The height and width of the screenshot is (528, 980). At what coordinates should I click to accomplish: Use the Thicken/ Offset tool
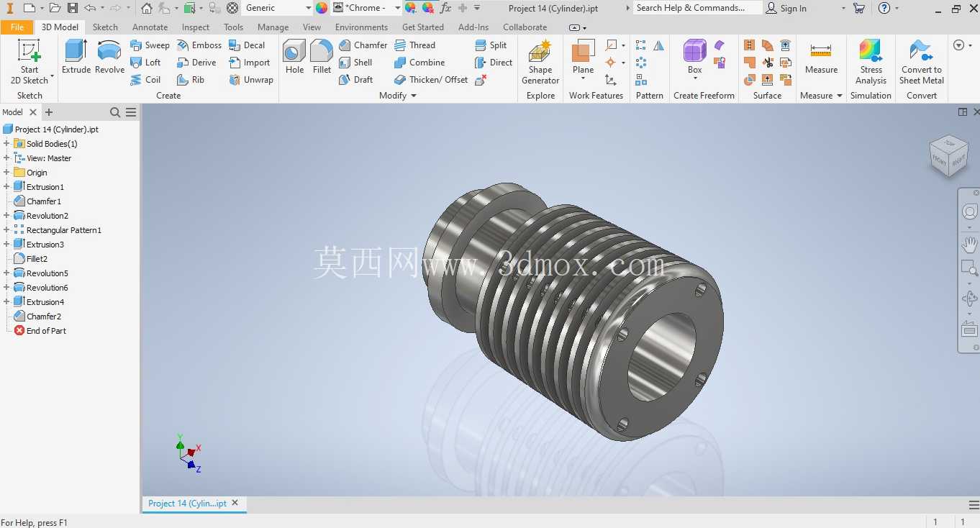431,80
